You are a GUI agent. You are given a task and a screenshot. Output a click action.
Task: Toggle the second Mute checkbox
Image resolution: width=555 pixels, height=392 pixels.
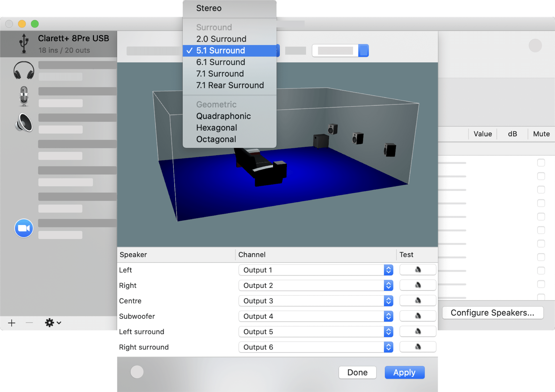(x=541, y=176)
